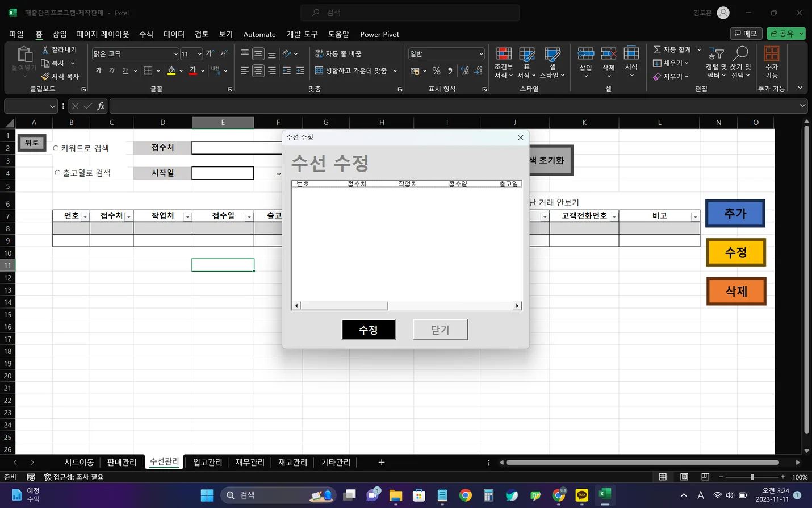The image size is (812, 508).
Task: Open filter dropdown for 접수일 column
Action: [x=249, y=216]
